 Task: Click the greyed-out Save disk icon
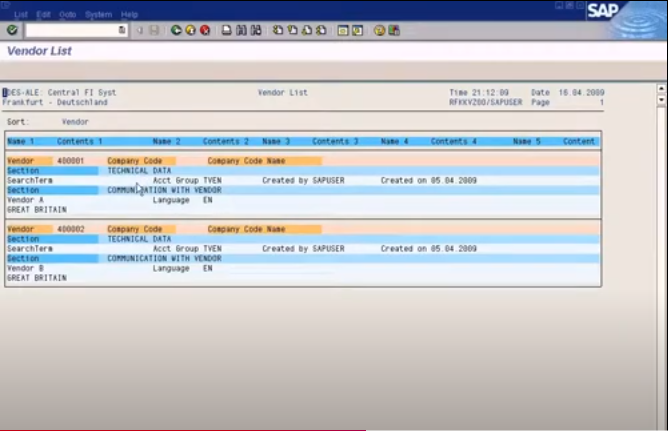(154, 30)
